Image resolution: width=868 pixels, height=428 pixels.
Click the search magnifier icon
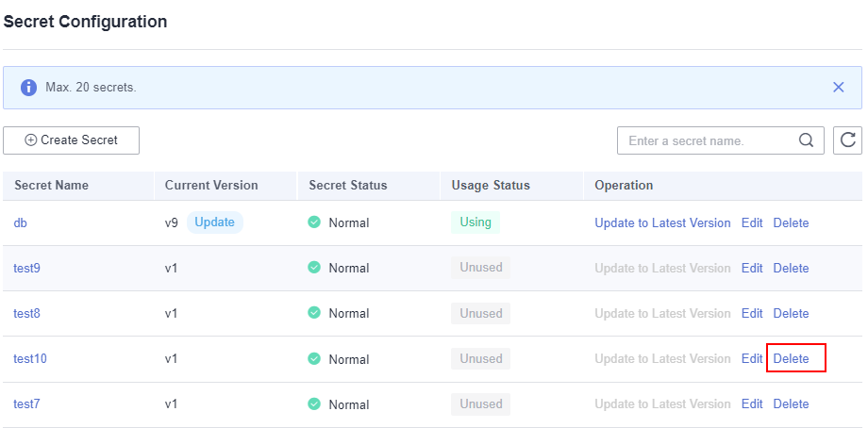pyautogui.click(x=806, y=140)
